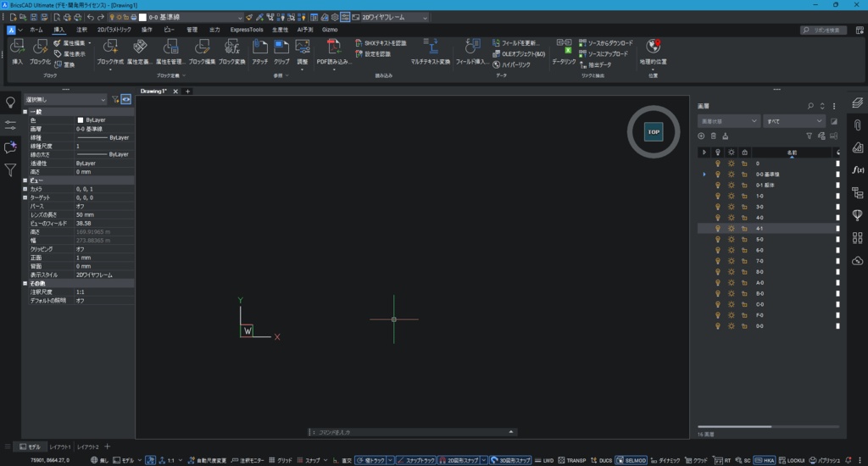Open the すべて filter dropdown in layers panel
Viewport: 868px width, 466px height.
[x=793, y=121]
